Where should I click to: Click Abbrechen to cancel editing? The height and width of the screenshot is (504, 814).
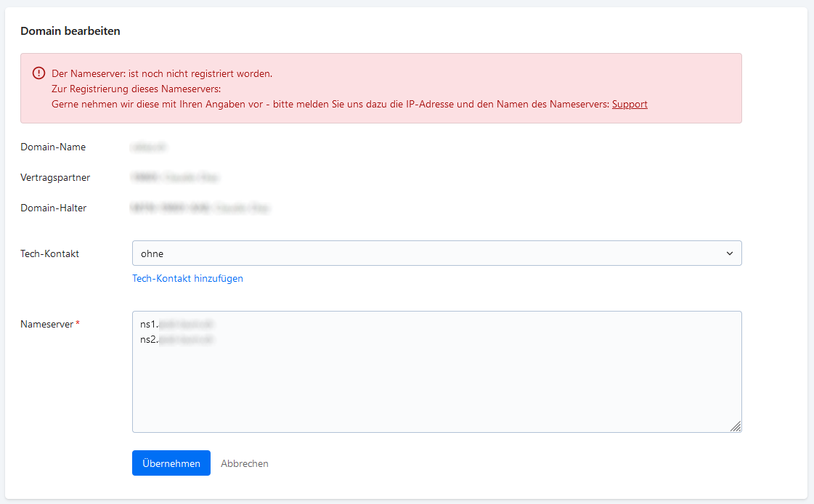244,463
